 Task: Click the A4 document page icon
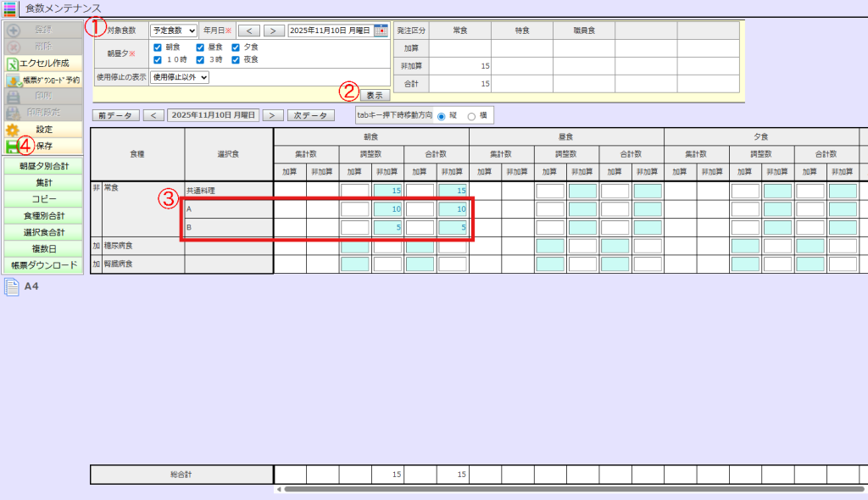click(x=12, y=287)
